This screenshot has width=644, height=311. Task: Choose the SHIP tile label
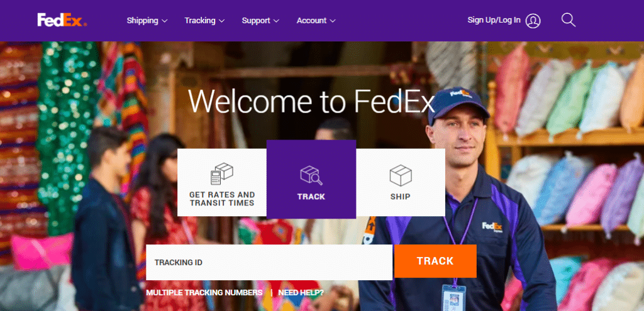401,197
